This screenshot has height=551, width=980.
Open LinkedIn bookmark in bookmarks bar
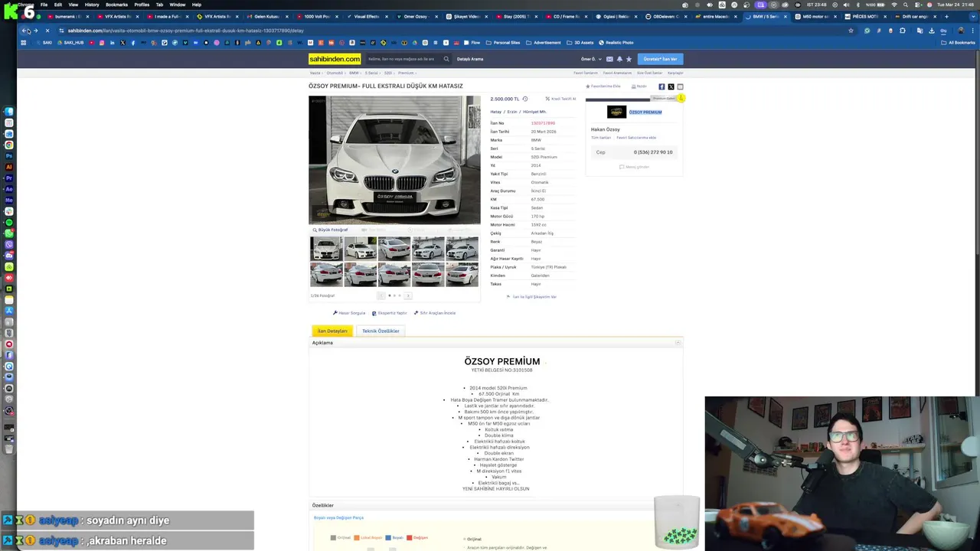(x=112, y=43)
